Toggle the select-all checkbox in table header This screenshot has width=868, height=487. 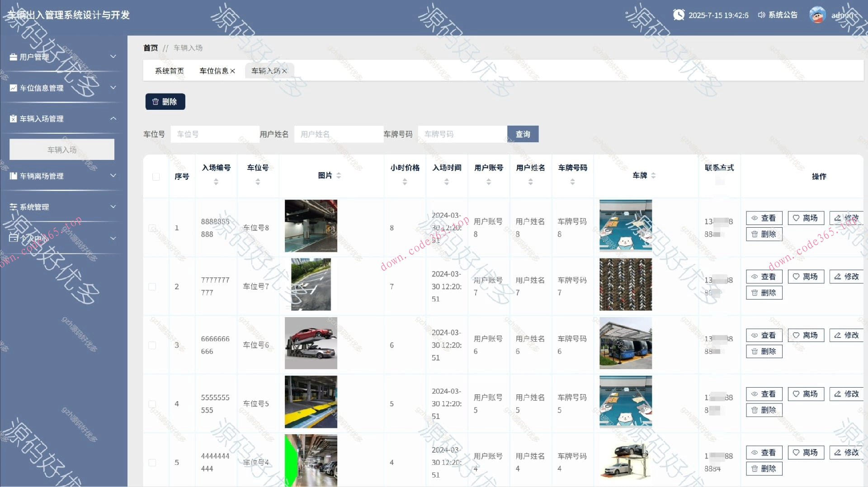[x=156, y=177]
